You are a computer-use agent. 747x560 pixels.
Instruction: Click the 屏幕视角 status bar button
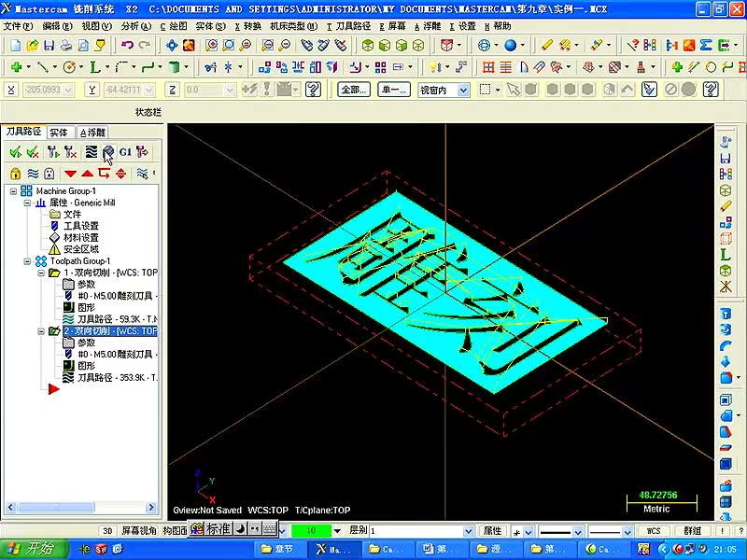138,530
